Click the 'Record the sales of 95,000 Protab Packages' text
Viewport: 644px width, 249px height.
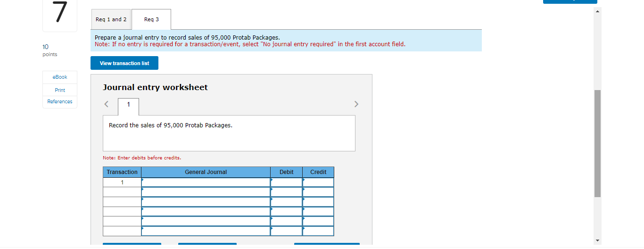(x=171, y=125)
